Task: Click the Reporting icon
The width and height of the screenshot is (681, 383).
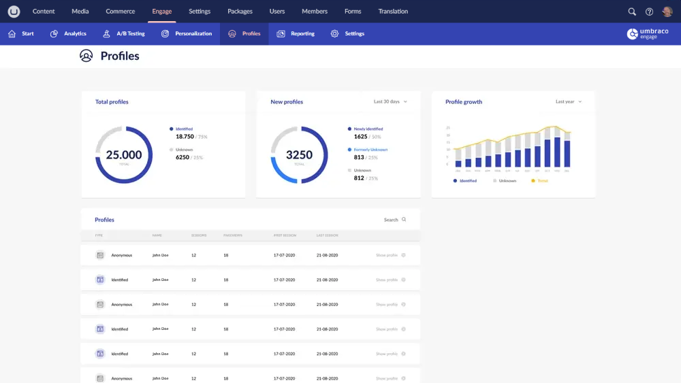Action: coord(281,34)
